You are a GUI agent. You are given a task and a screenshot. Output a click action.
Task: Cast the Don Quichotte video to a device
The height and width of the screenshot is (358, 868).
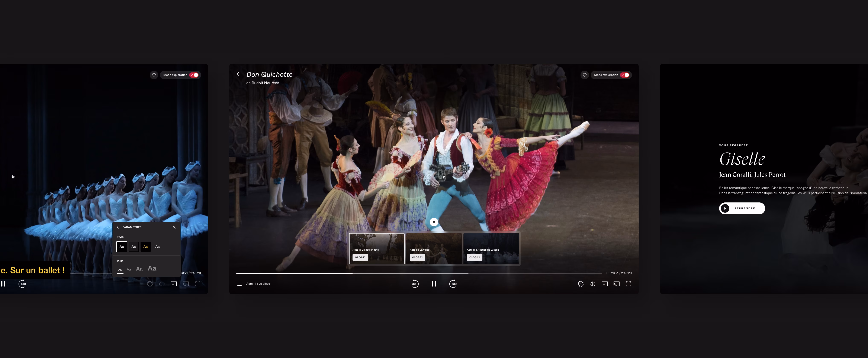click(616, 284)
